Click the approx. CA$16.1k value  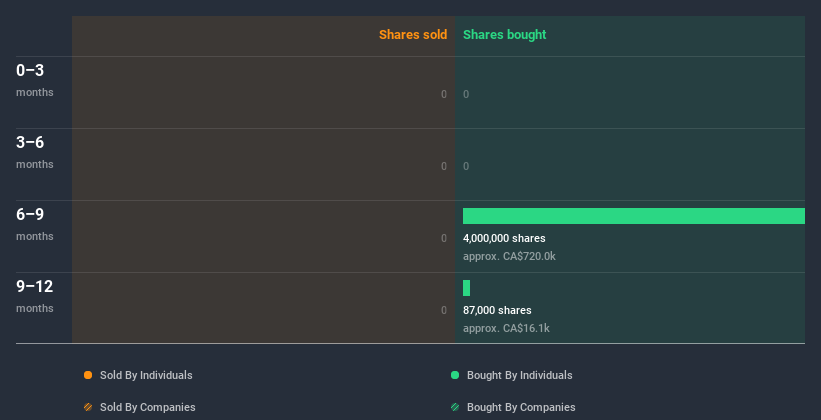point(506,328)
